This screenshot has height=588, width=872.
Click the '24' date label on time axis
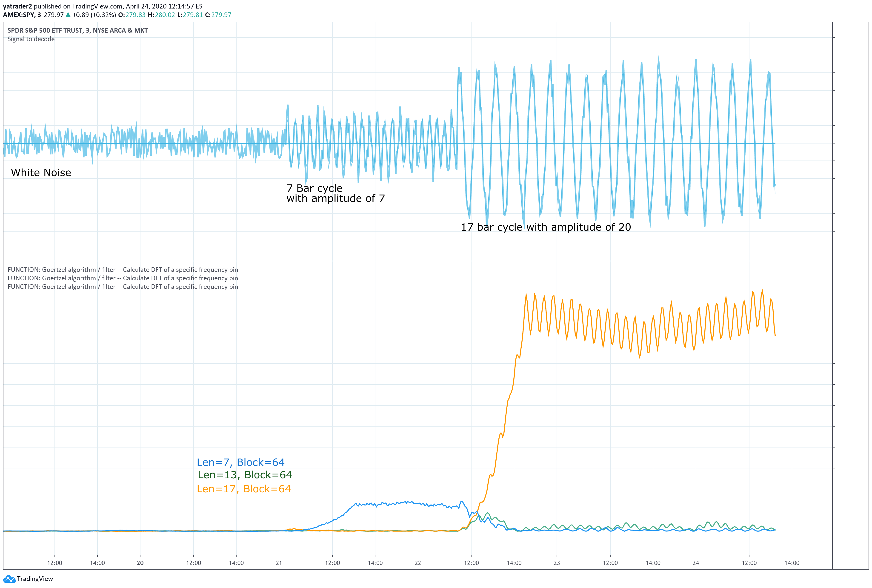696,563
